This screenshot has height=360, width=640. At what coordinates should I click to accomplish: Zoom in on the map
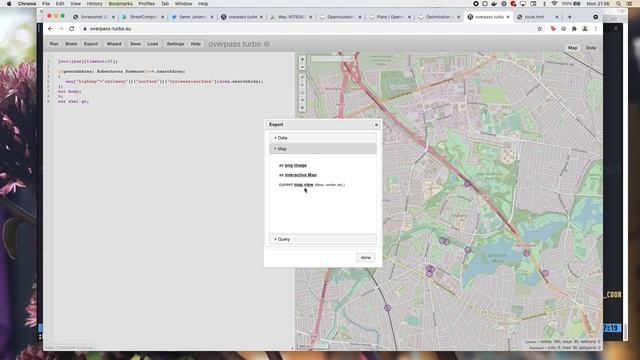(x=302, y=60)
